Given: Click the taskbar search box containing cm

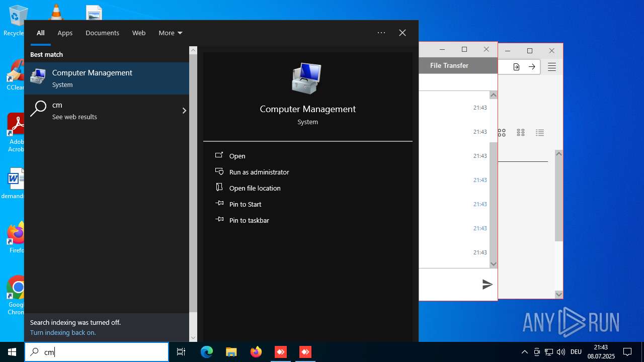Looking at the screenshot, I should click(x=97, y=352).
